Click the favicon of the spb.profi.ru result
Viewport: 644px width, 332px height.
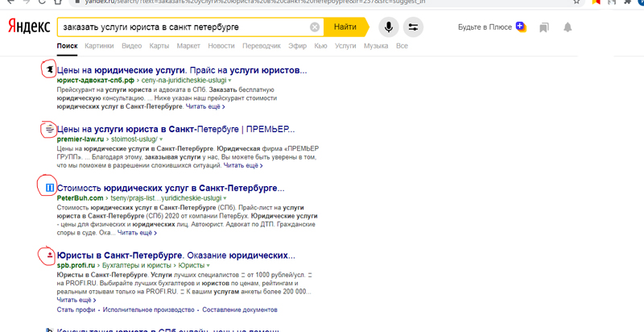click(50, 255)
